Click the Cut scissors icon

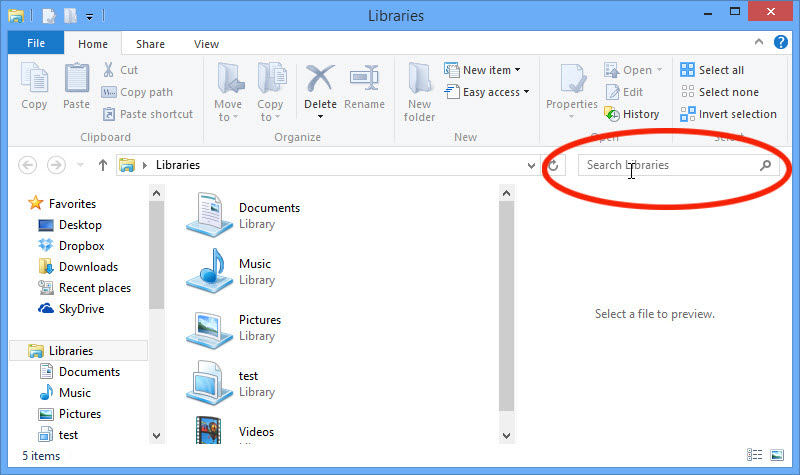coord(108,70)
